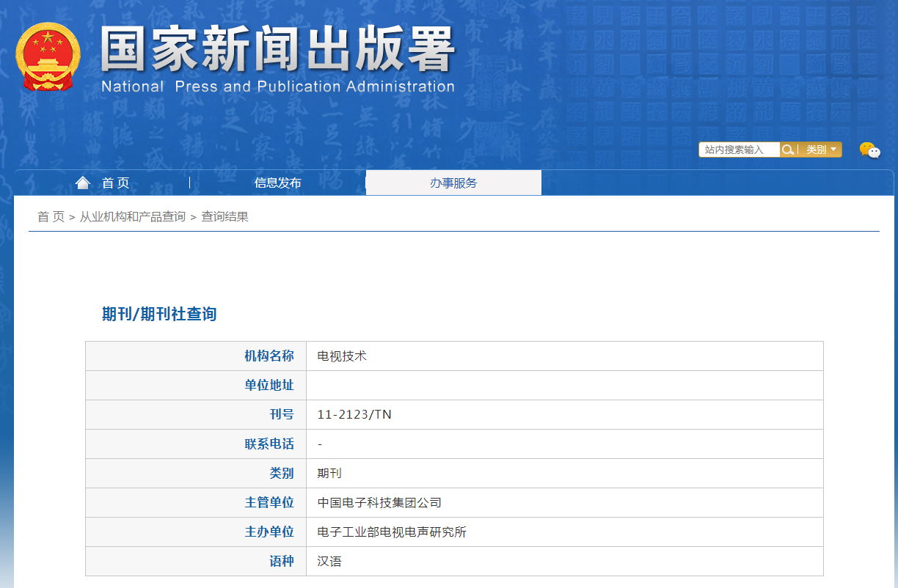The width and height of the screenshot is (898, 588).
Task: Click the 国家新闻出版署 site title
Action: pos(277,51)
